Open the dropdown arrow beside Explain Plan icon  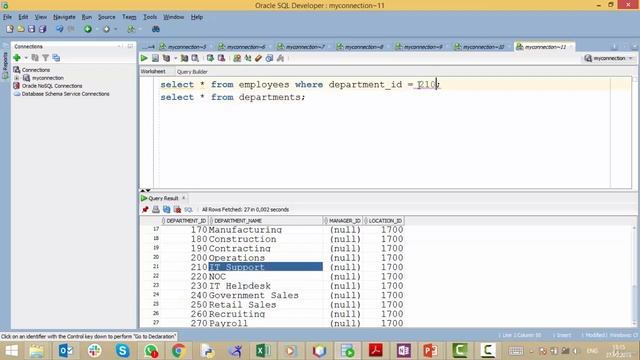click(x=176, y=58)
